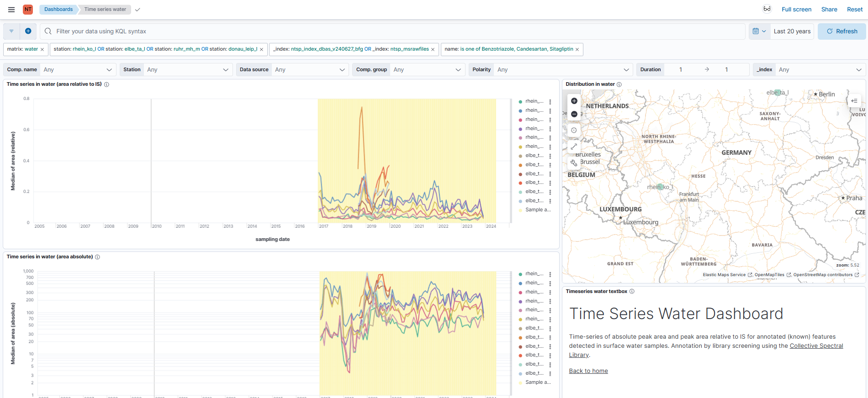Zoom in on the map
868x398 pixels.
tap(574, 101)
